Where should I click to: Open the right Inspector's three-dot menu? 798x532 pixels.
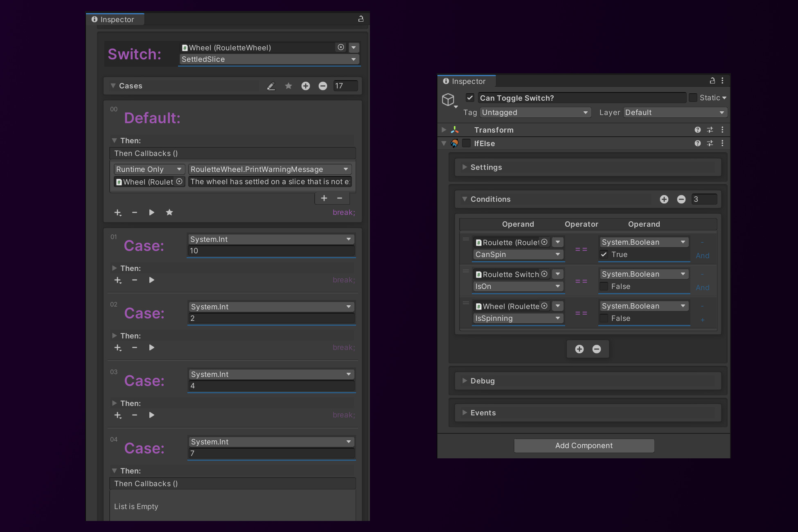pyautogui.click(x=722, y=81)
